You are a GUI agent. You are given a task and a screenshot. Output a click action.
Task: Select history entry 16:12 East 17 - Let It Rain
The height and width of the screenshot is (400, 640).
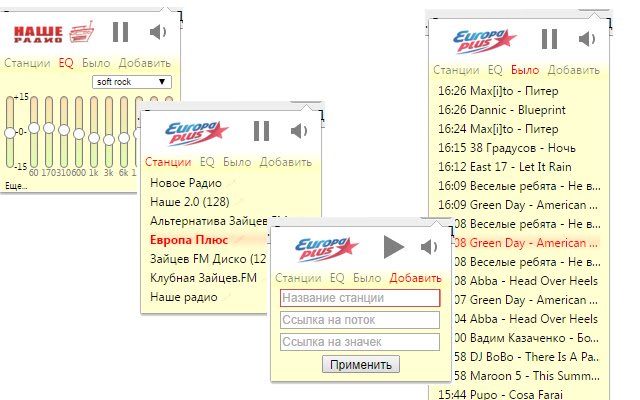pos(504,167)
